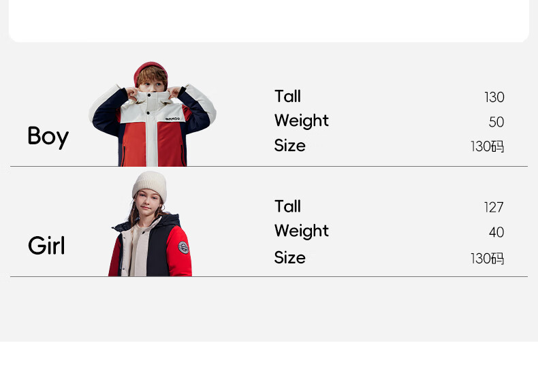Click the girl's size value 130码
538x392 pixels.
(487, 259)
